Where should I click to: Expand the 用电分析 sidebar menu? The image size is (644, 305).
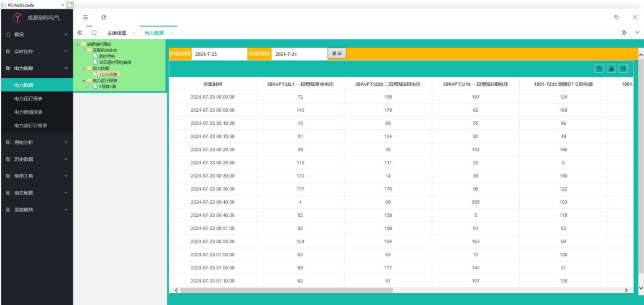tap(36, 142)
